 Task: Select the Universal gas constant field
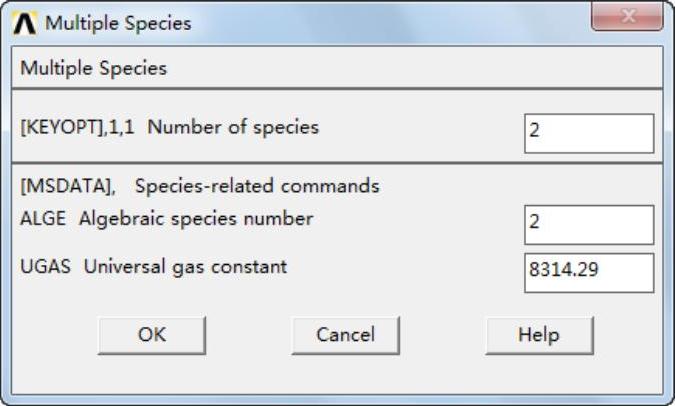588,272
